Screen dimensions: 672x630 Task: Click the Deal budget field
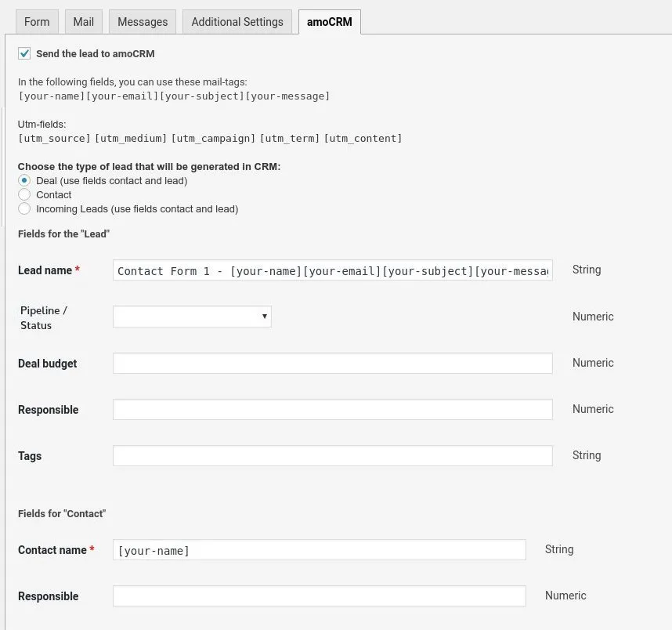(x=332, y=363)
